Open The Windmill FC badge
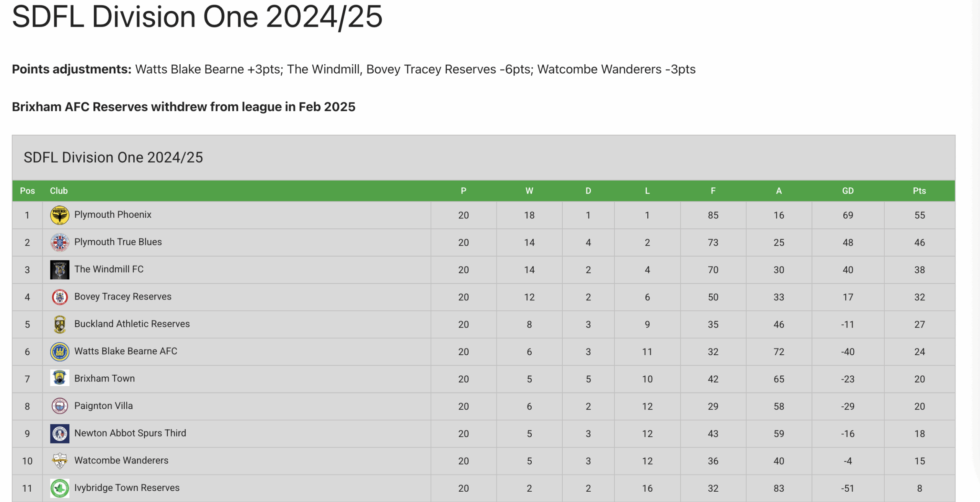The width and height of the screenshot is (980, 502). point(60,270)
